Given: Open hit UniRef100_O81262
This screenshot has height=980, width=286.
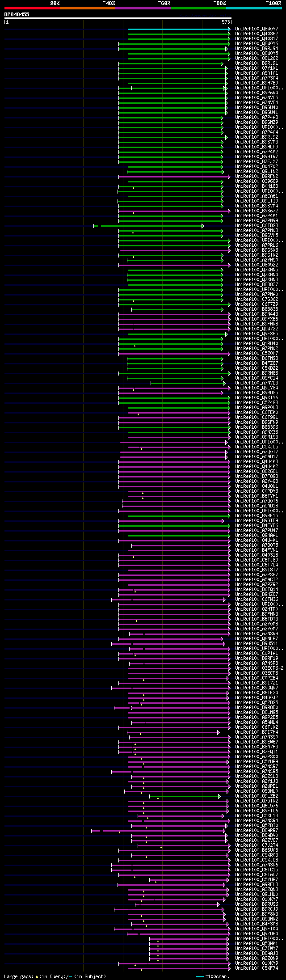Looking at the screenshot, I should coord(257,59).
